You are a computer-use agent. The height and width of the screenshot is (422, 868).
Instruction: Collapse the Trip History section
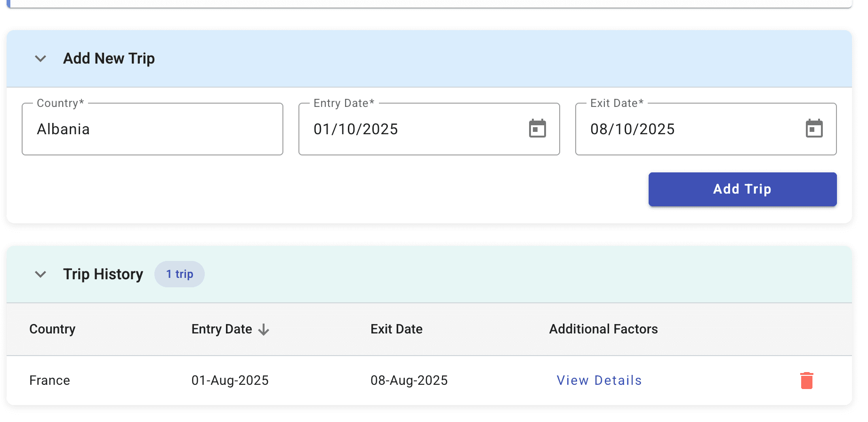click(41, 274)
